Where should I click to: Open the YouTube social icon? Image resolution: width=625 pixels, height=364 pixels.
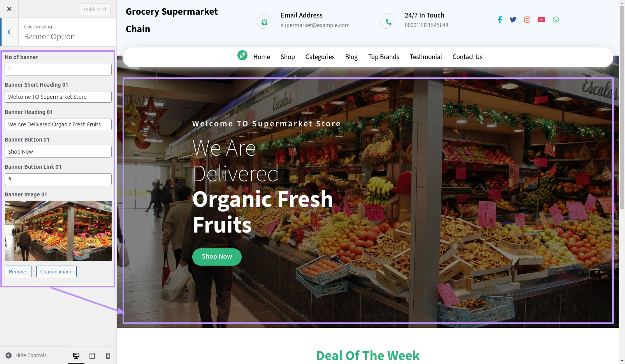pos(541,19)
